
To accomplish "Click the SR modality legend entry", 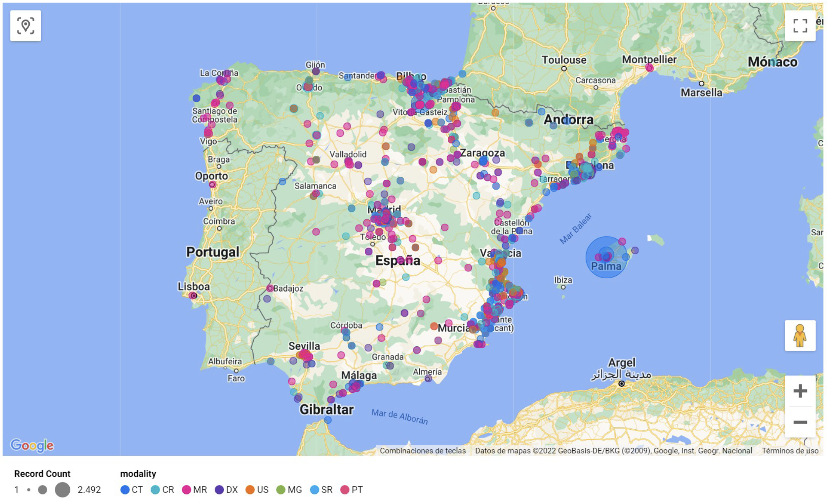I will pyautogui.click(x=321, y=490).
